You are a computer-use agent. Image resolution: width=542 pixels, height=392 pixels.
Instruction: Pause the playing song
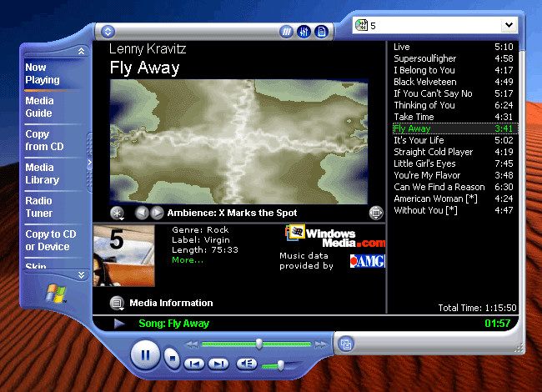pos(145,356)
